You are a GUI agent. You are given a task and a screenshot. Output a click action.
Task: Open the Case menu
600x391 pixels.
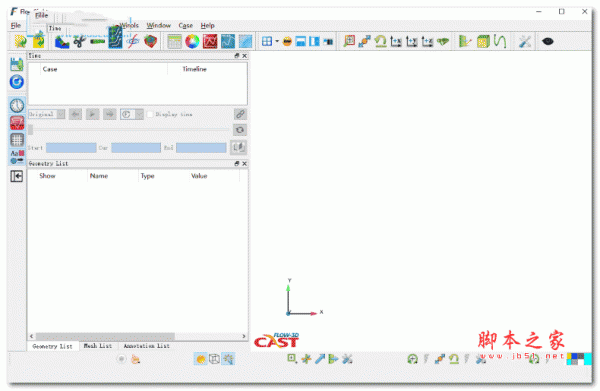pyautogui.click(x=186, y=26)
